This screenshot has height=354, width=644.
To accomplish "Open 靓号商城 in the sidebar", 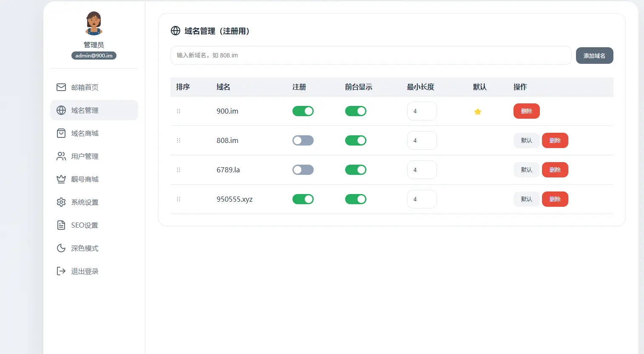I will click(x=94, y=179).
